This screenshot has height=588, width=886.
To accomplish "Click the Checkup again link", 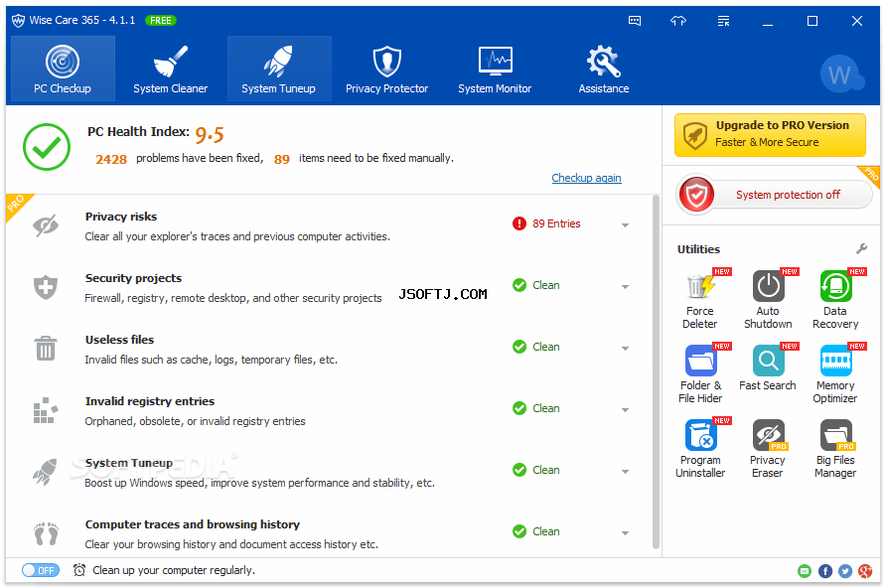I will [x=586, y=178].
